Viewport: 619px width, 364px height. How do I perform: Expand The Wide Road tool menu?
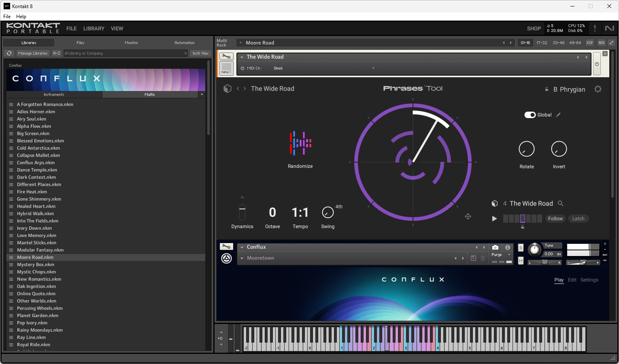click(x=242, y=57)
